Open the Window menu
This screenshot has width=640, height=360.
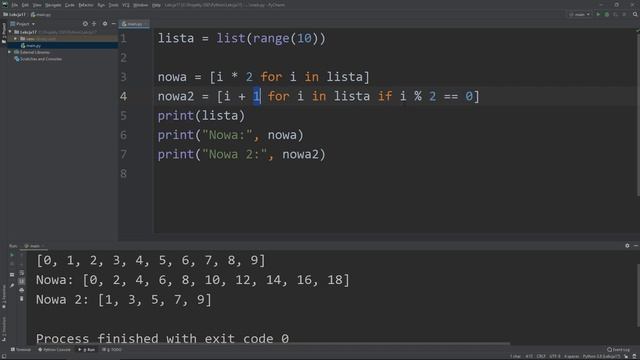pyautogui.click(x=140, y=5)
